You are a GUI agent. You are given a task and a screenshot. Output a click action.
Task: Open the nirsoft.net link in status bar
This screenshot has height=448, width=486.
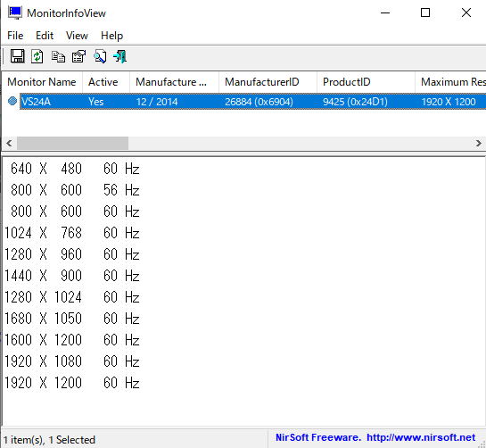[x=421, y=437]
